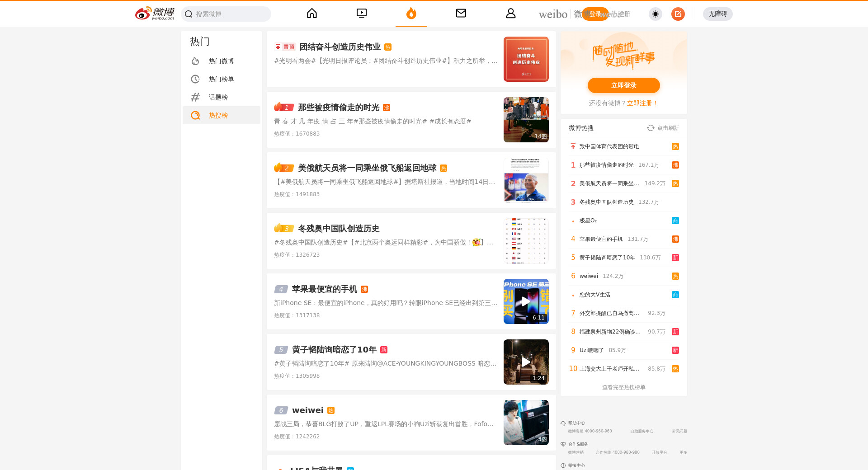Open 开放平台 footer link

coord(660,452)
